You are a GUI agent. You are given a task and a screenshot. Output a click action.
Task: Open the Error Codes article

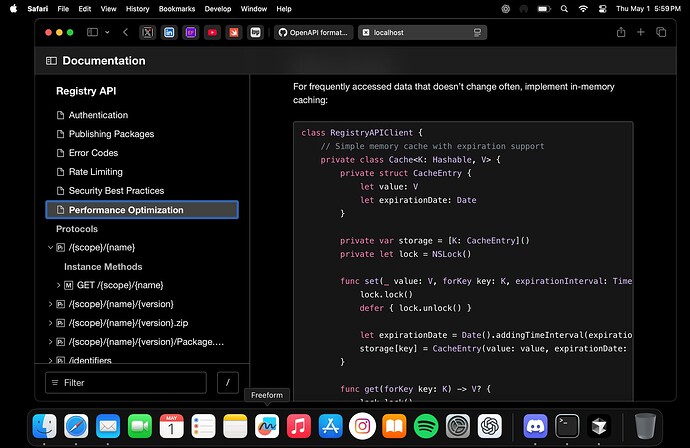93,153
